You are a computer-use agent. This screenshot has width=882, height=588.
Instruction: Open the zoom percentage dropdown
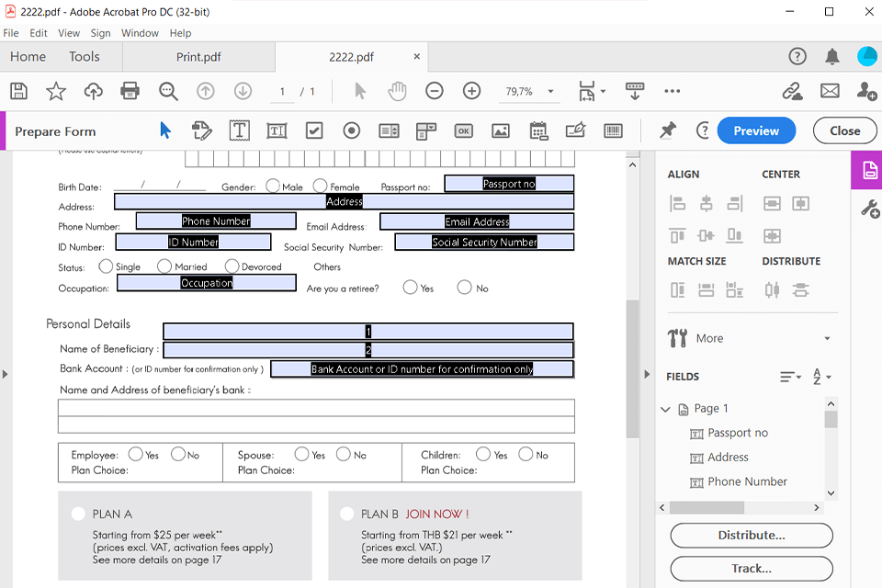550,91
